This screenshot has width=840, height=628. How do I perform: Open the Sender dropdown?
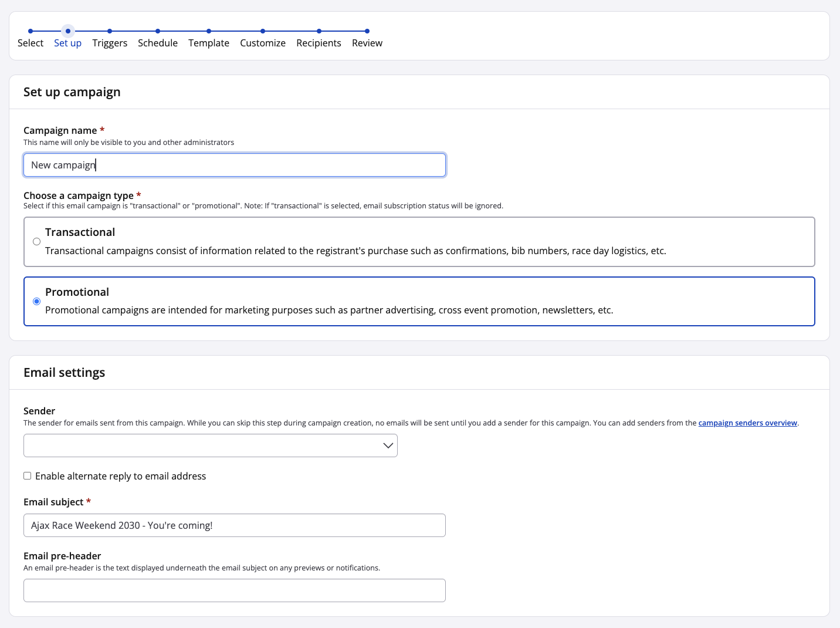click(x=199, y=445)
